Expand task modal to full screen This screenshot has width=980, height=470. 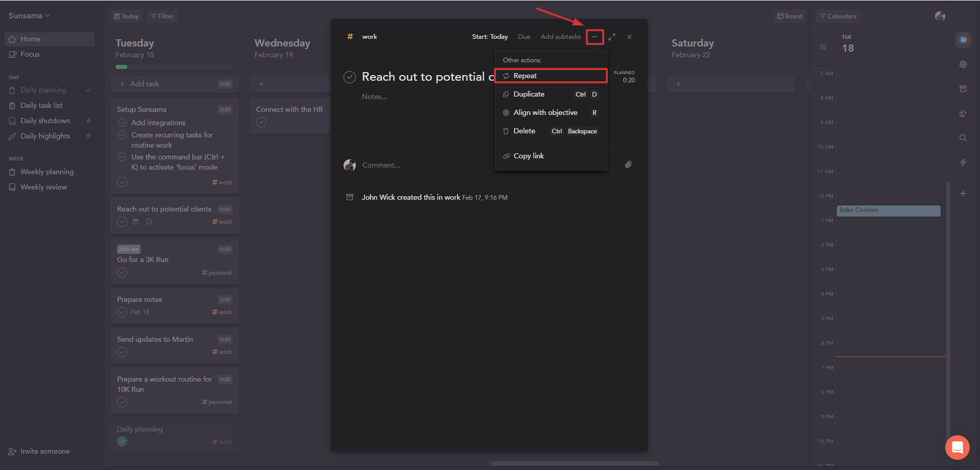pos(612,37)
